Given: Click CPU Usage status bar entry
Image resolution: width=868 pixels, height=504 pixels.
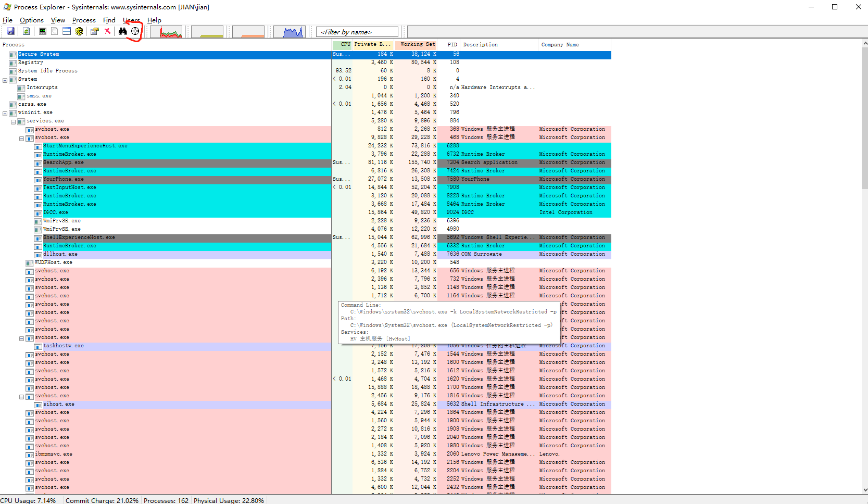Looking at the screenshot, I should pyautogui.click(x=28, y=500).
